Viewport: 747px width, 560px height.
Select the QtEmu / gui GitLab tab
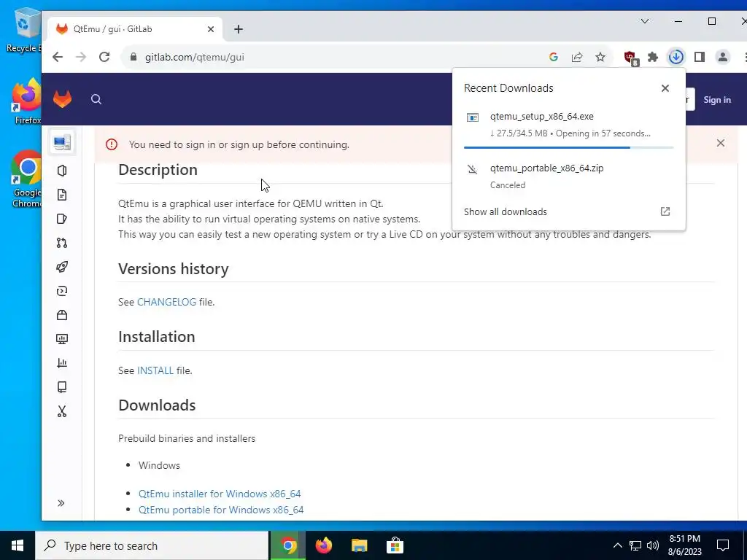(x=135, y=29)
